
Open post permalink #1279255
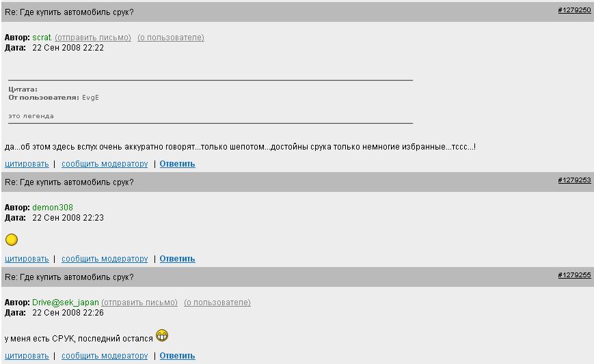(x=574, y=275)
